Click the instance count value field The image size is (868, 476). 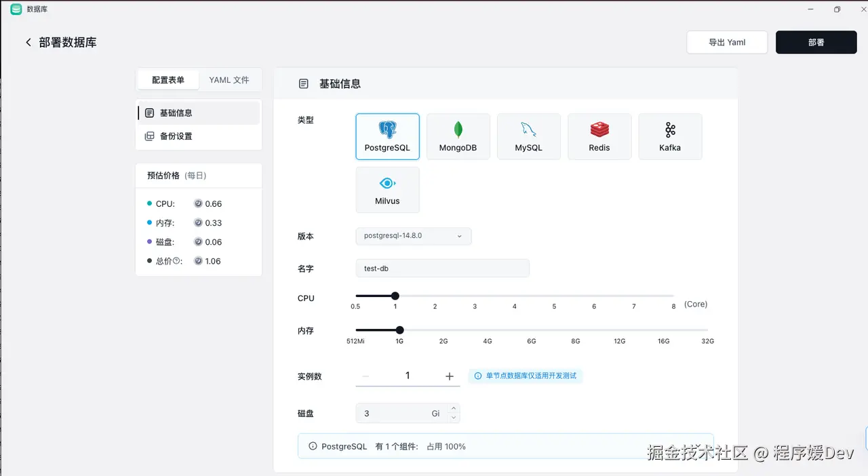(408, 376)
